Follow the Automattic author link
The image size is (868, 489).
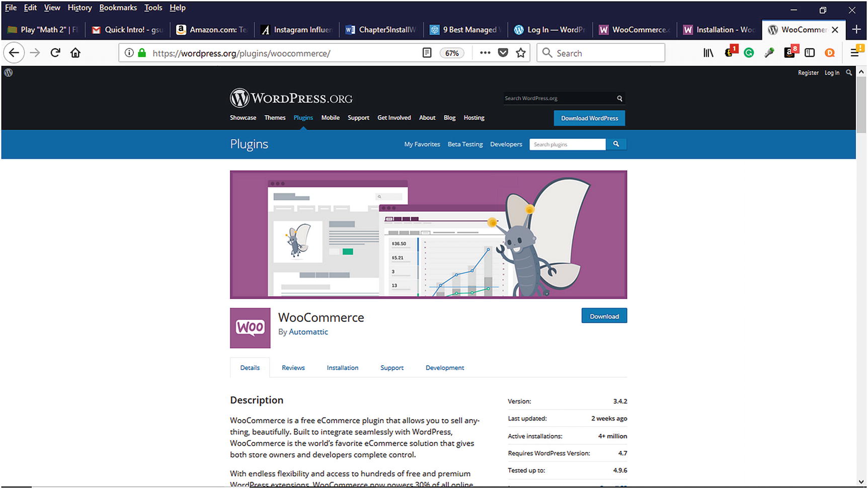[x=308, y=332]
